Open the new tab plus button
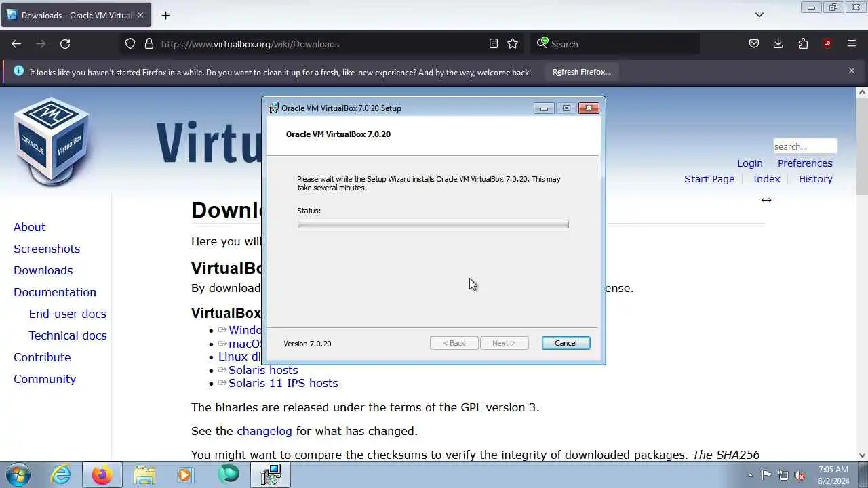Screen dimensions: 868x488 (165, 15)
